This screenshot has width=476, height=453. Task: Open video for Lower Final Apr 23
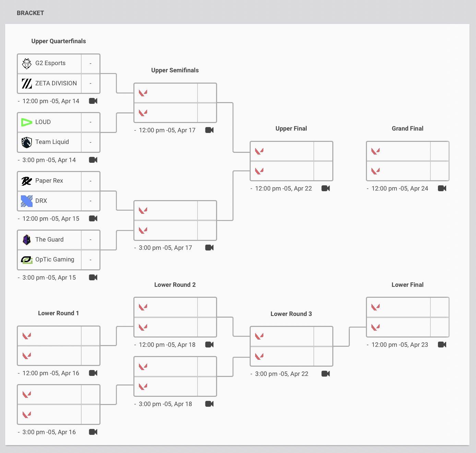(x=442, y=345)
